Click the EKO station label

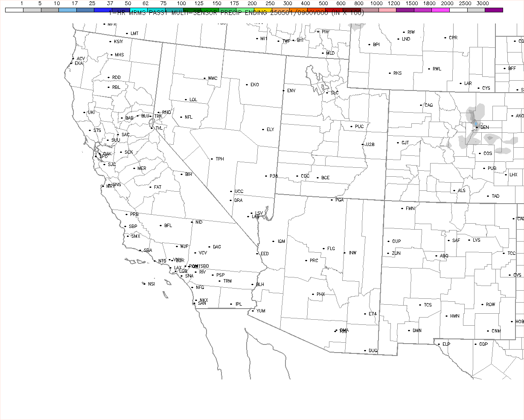point(255,85)
